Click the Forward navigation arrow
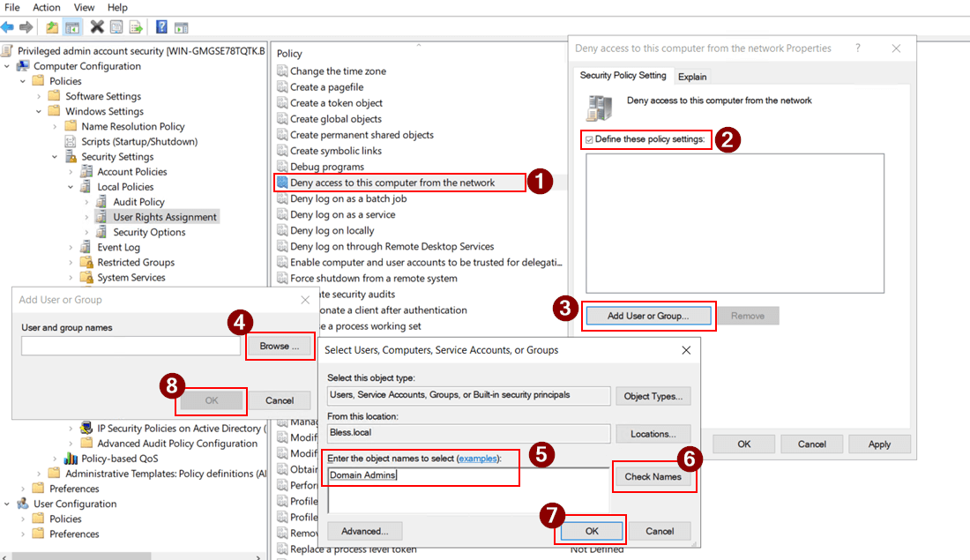This screenshot has height=560, width=970. 27,26
